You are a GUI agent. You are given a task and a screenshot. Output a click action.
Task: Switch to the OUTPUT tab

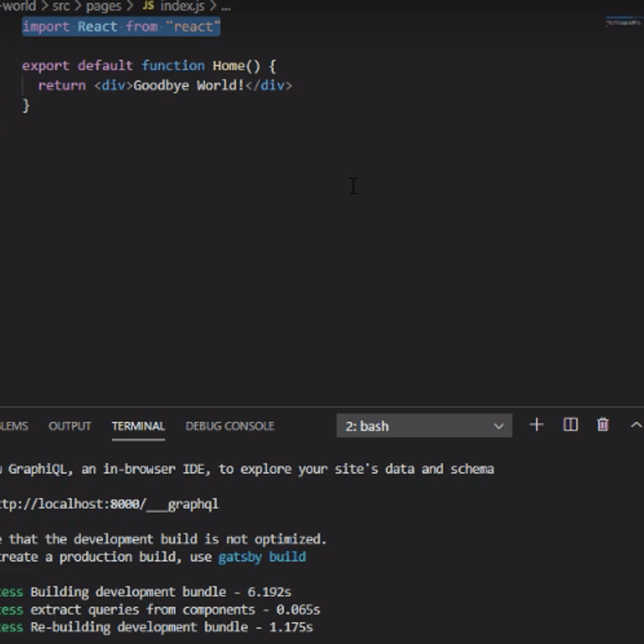[x=70, y=426]
